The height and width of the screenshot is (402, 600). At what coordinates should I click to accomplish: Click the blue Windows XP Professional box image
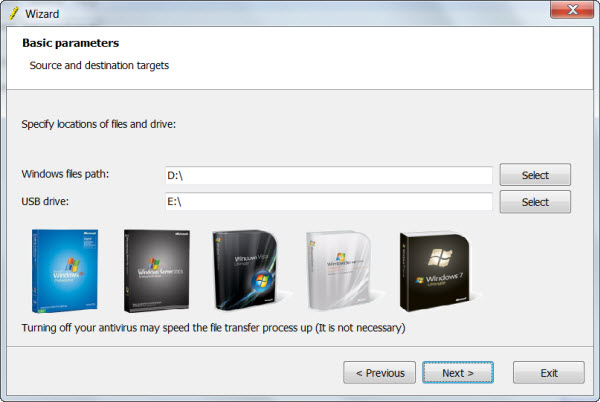tap(65, 271)
